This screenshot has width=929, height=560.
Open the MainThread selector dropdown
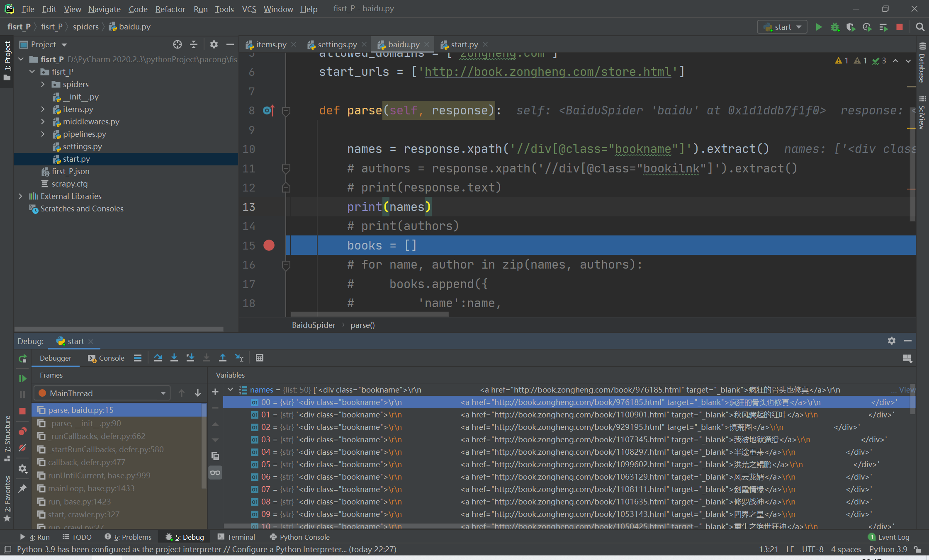pos(102,393)
